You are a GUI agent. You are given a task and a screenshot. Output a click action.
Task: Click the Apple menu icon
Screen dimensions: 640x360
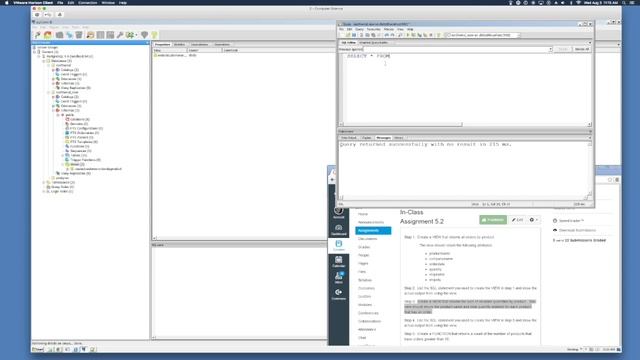(7, 2)
